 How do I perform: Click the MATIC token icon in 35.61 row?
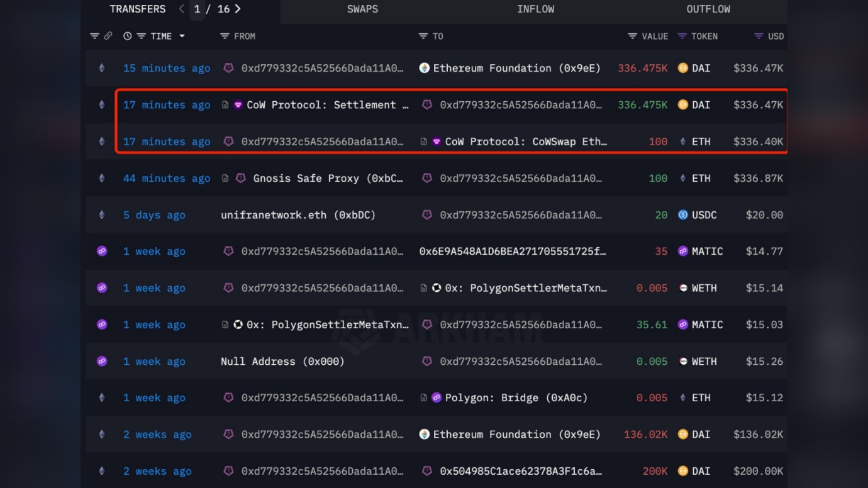pos(682,325)
